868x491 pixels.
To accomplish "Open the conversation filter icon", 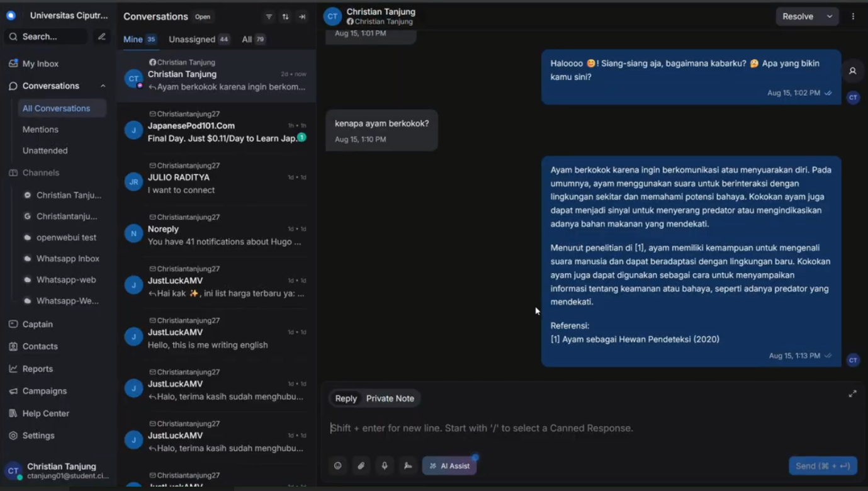I will (x=269, y=17).
